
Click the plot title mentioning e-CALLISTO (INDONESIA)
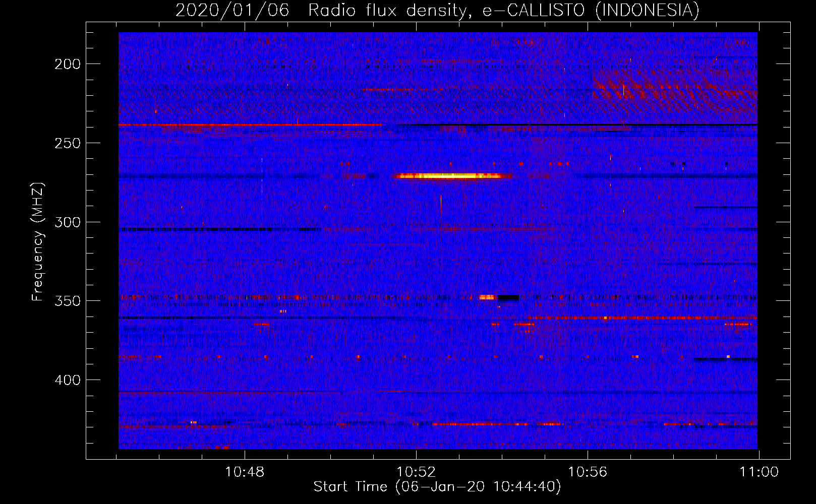437,10
